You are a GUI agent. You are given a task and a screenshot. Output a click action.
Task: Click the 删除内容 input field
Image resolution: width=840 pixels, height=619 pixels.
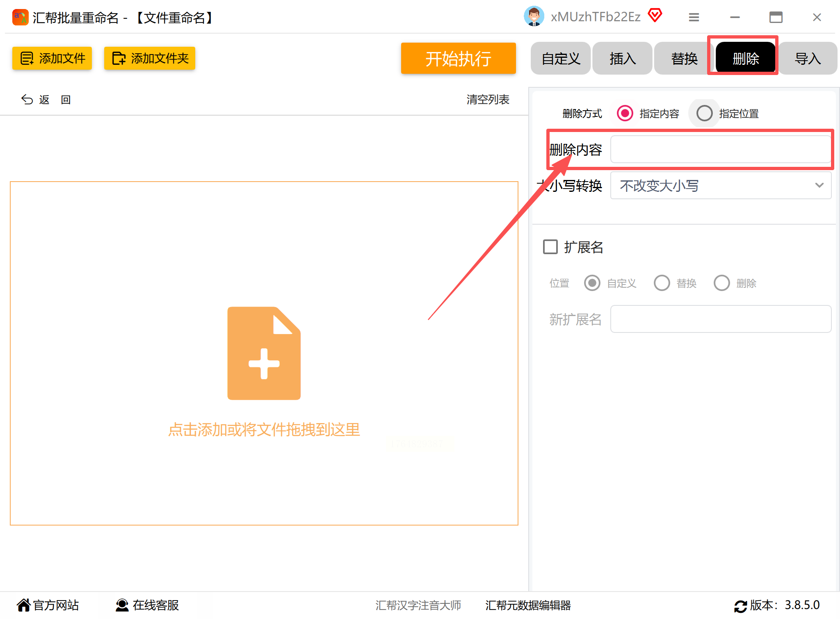[720, 150]
